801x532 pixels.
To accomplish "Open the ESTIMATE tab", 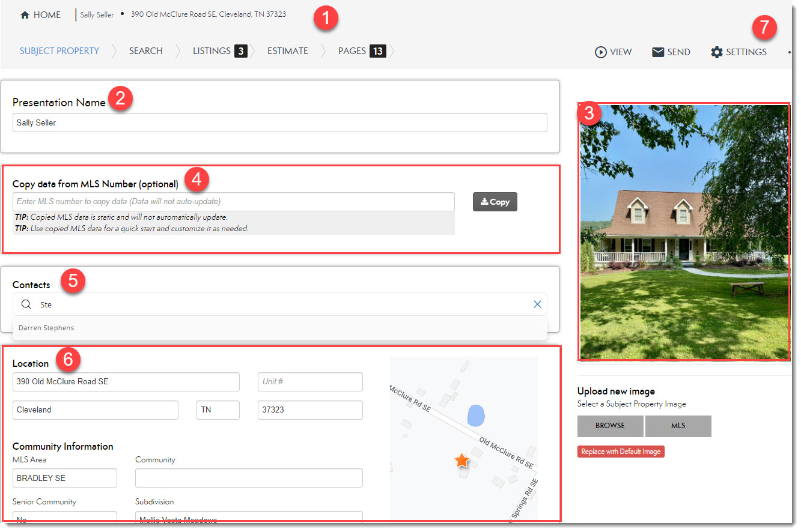I will coord(287,51).
